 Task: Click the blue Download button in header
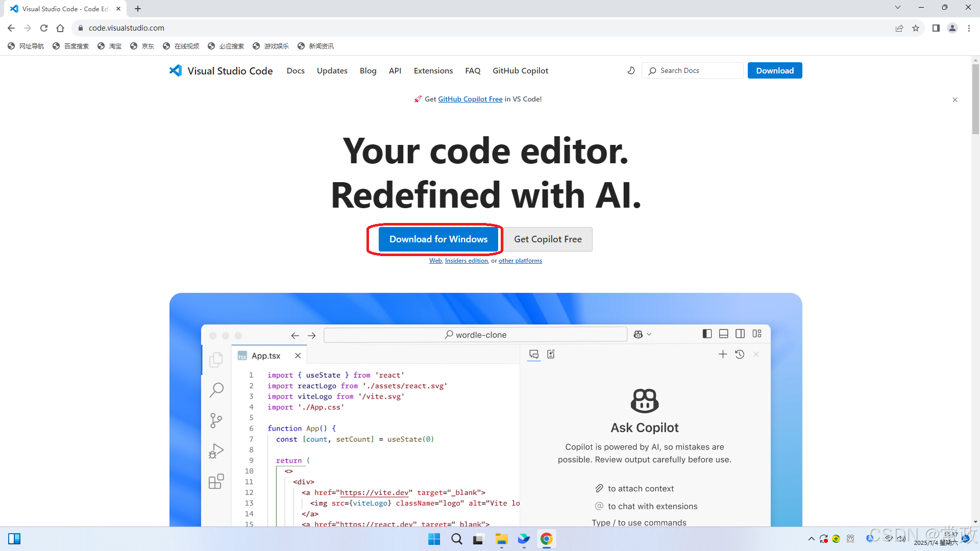[x=775, y=70]
